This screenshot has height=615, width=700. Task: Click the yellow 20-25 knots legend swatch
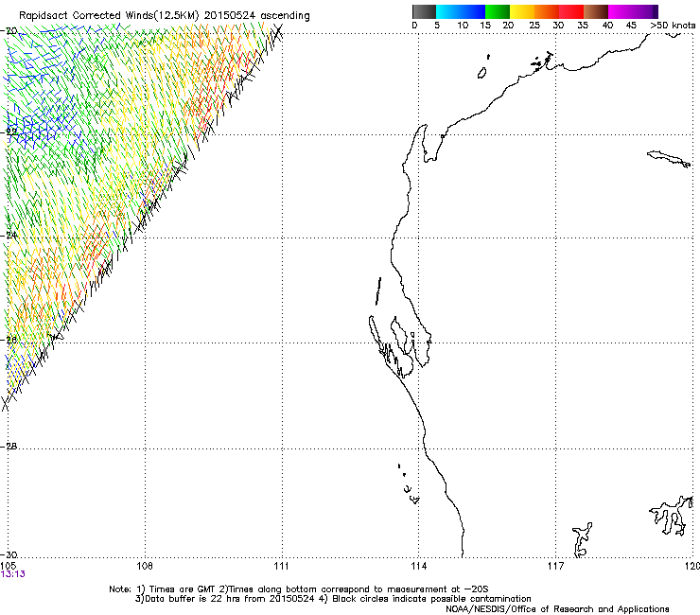pyautogui.click(x=522, y=11)
